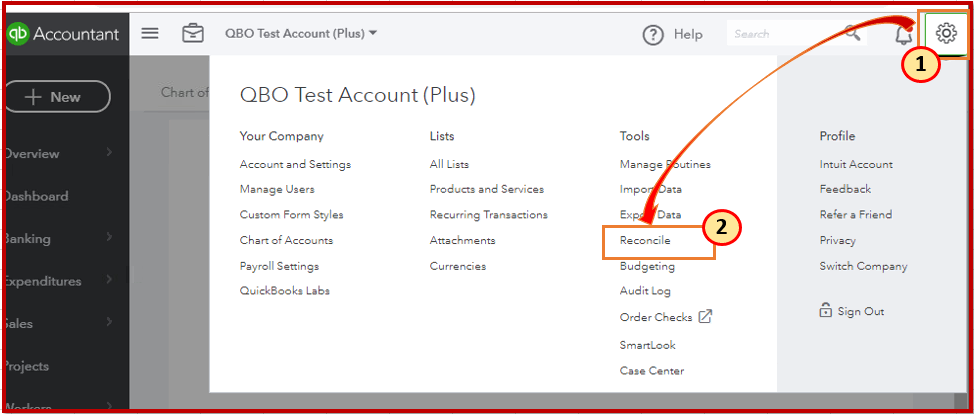Open Account and Settings

click(x=295, y=164)
